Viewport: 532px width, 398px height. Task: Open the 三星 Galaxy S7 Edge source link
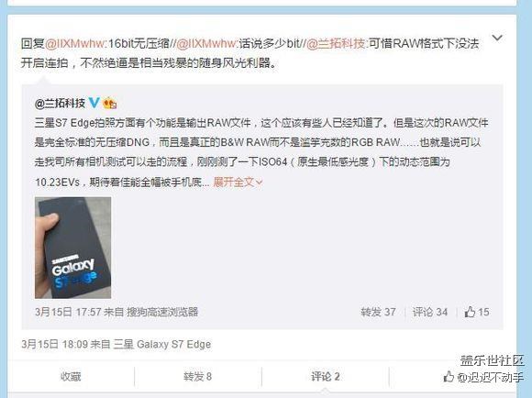point(162,345)
